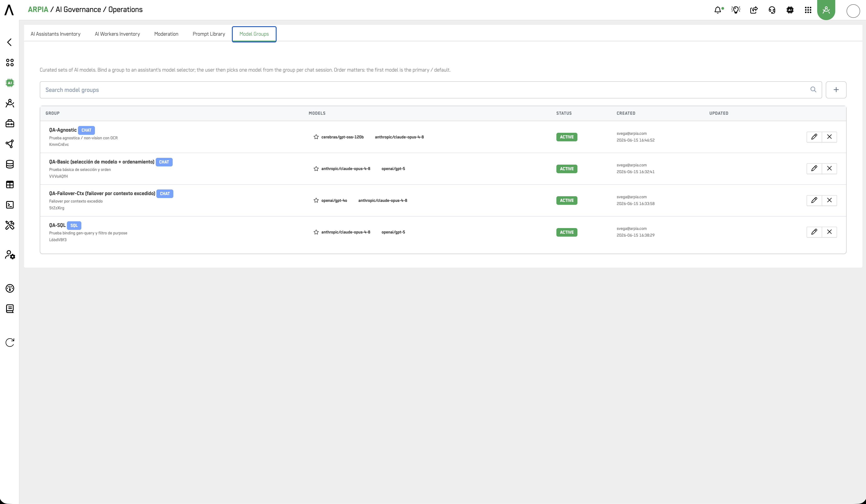This screenshot has width=866, height=504.
Task: Click the GROUP column header
Action: pyautogui.click(x=53, y=113)
